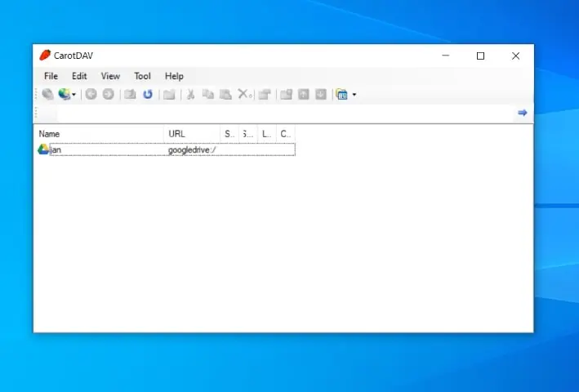Click the new folder toolbar icon
Viewport: 579px width, 392px height.
169,95
